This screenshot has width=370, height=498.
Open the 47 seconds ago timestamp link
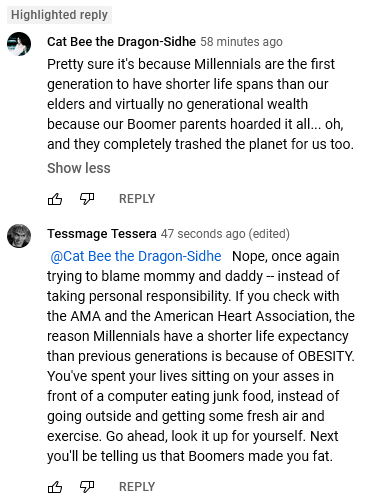(x=203, y=234)
